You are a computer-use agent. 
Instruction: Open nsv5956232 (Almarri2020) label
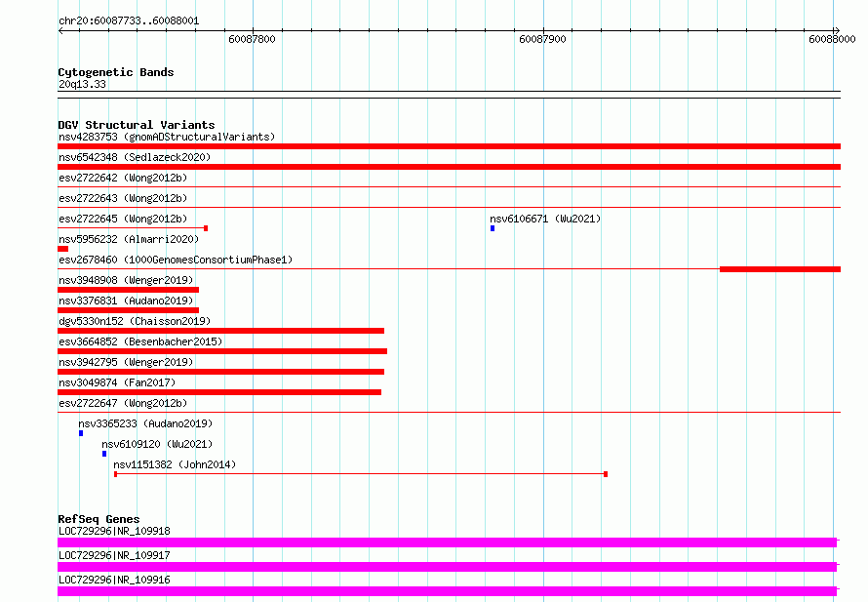129,239
